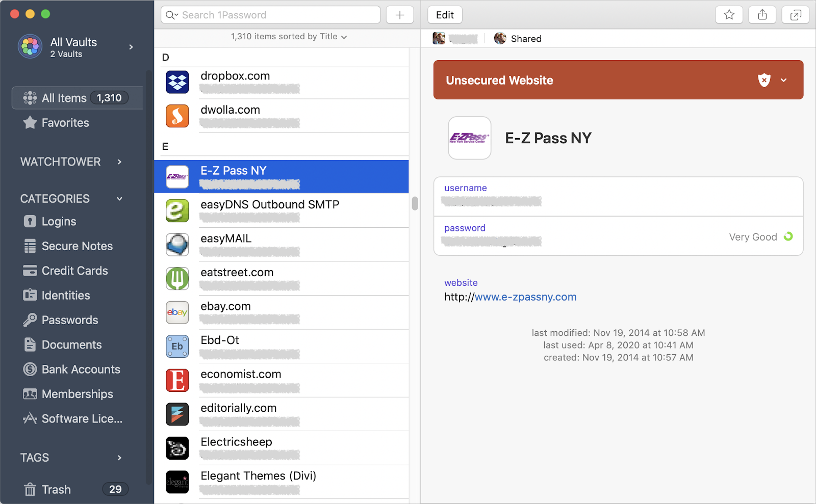Click the All Vaults rainbow icon
816x504 pixels.
pyautogui.click(x=30, y=47)
